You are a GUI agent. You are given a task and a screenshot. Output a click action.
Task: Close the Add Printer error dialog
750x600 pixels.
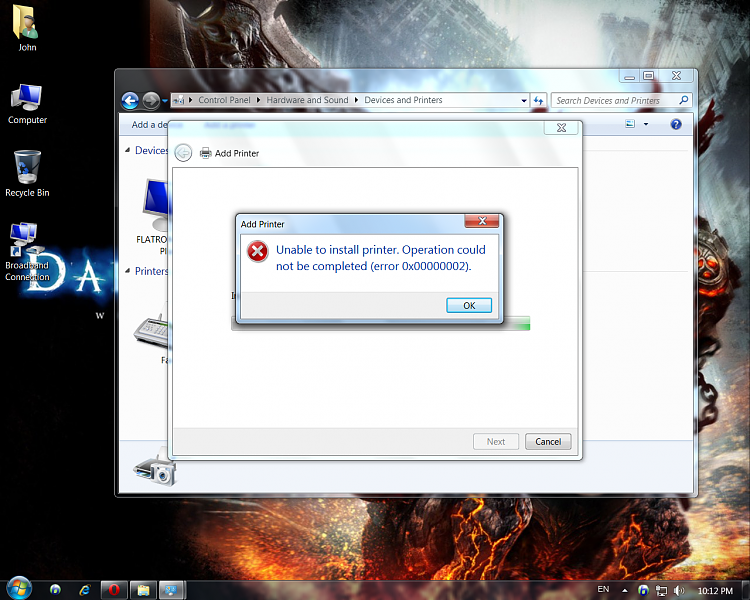[x=482, y=221]
